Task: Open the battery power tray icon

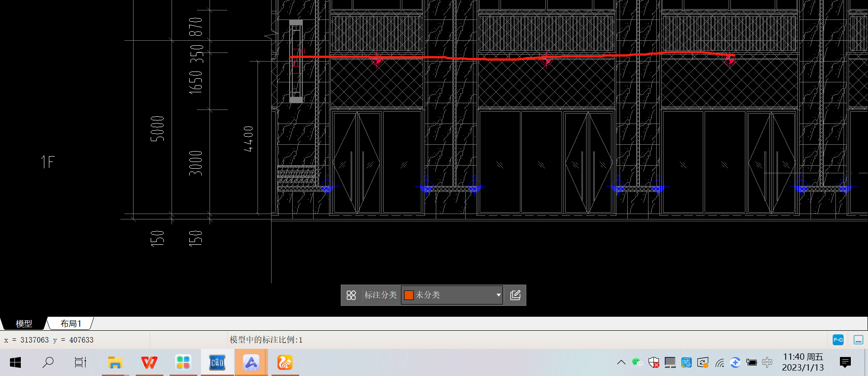Action: pyautogui.click(x=752, y=362)
